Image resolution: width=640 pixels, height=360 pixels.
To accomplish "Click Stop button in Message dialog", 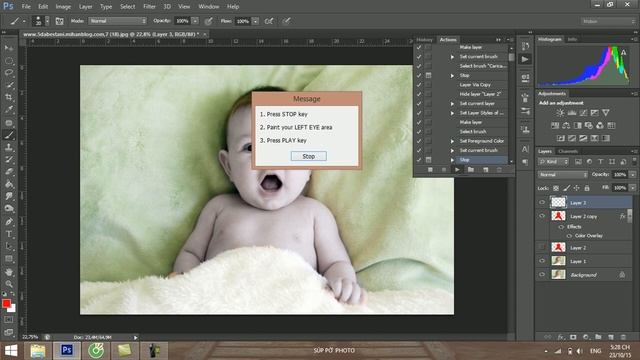I will point(309,156).
